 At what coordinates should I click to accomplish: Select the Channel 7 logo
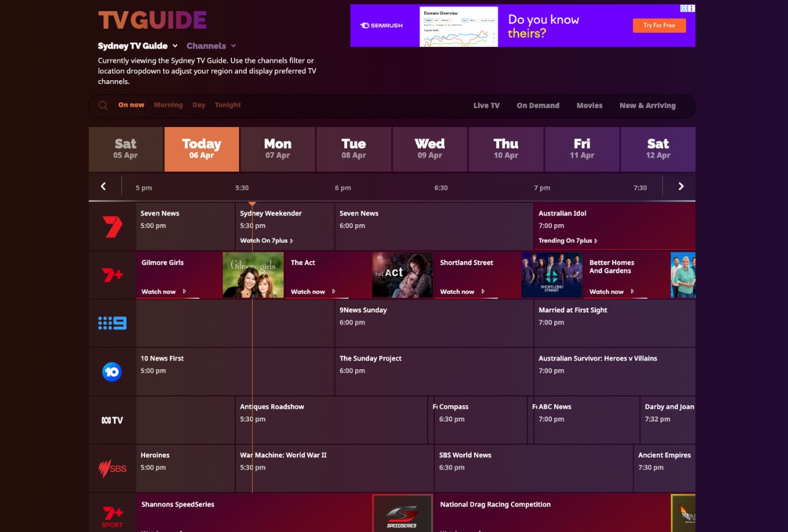[112, 227]
